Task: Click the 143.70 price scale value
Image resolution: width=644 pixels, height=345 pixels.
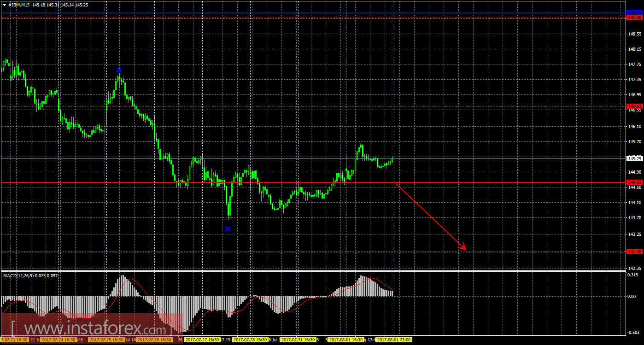Action: 635,218
